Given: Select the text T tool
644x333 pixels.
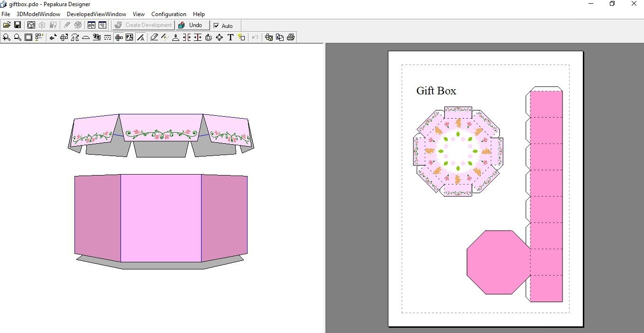Looking at the screenshot, I should tap(230, 37).
